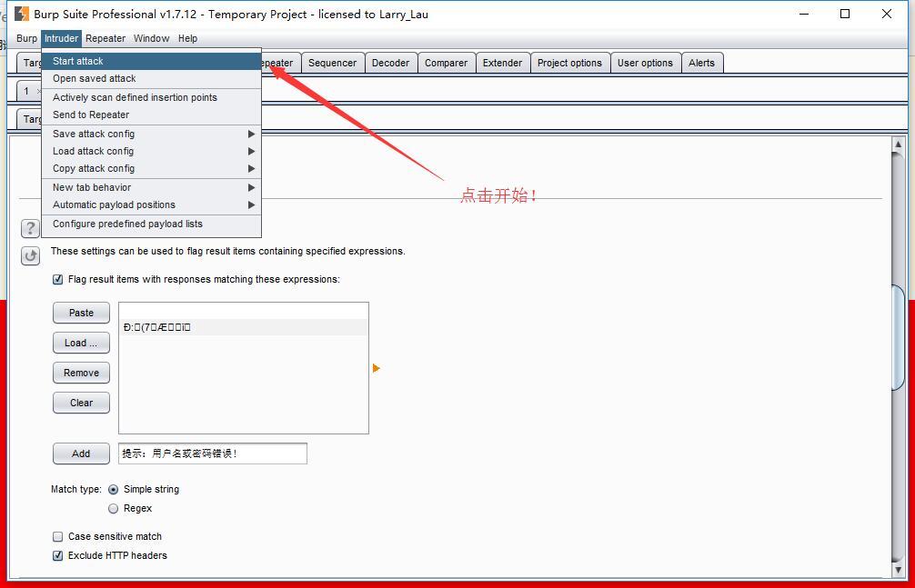Choose Open saved attack menu item
Image resolution: width=915 pixels, height=588 pixels.
coord(151,79)
